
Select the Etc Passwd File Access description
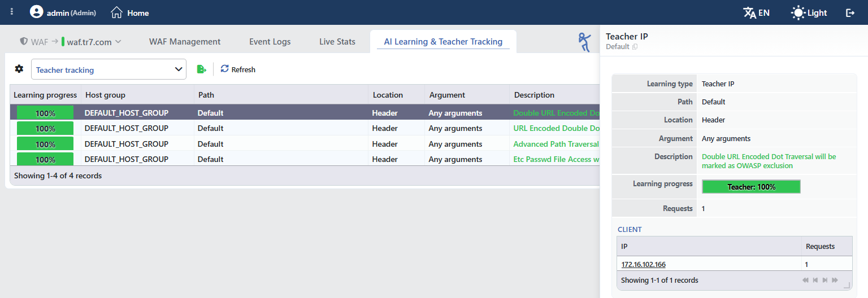click(556, 159)
